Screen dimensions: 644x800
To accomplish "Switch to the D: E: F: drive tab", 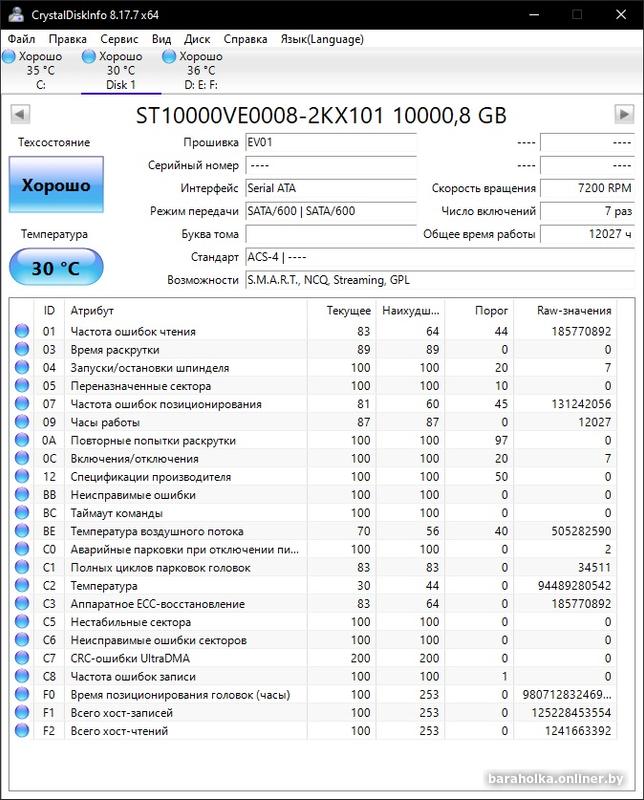I will 201,70.
